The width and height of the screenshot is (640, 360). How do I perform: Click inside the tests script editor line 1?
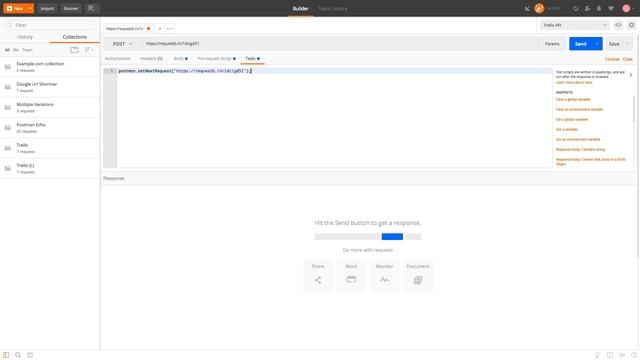tap(335, 71)
